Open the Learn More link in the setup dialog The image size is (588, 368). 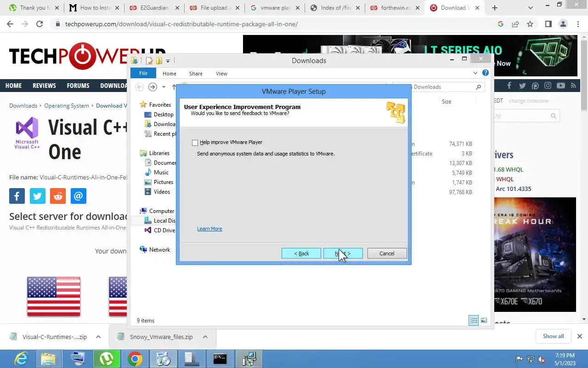(x=209, y=229)
